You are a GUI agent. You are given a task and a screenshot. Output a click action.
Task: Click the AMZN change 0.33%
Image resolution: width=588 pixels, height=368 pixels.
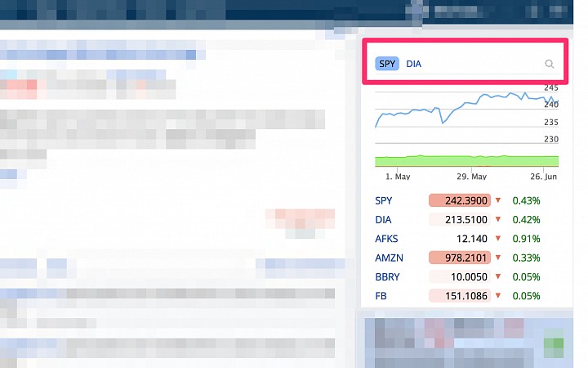point(526,258)
